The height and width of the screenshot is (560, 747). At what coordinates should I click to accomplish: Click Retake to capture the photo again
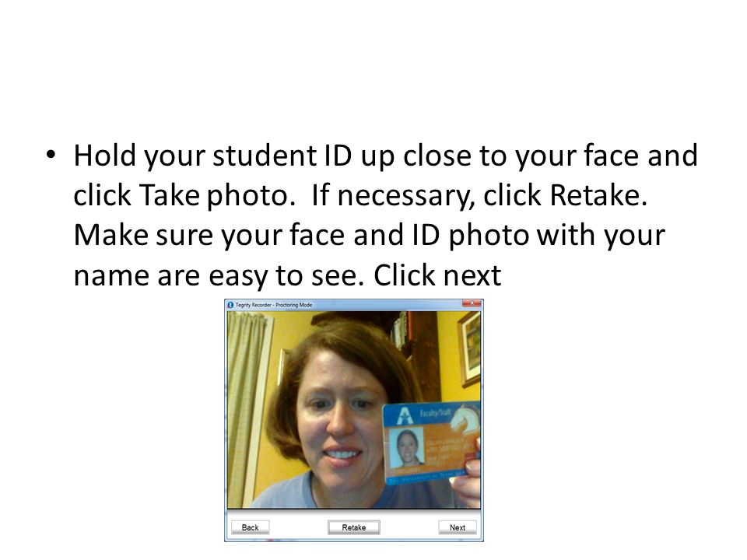click(353, 527)
